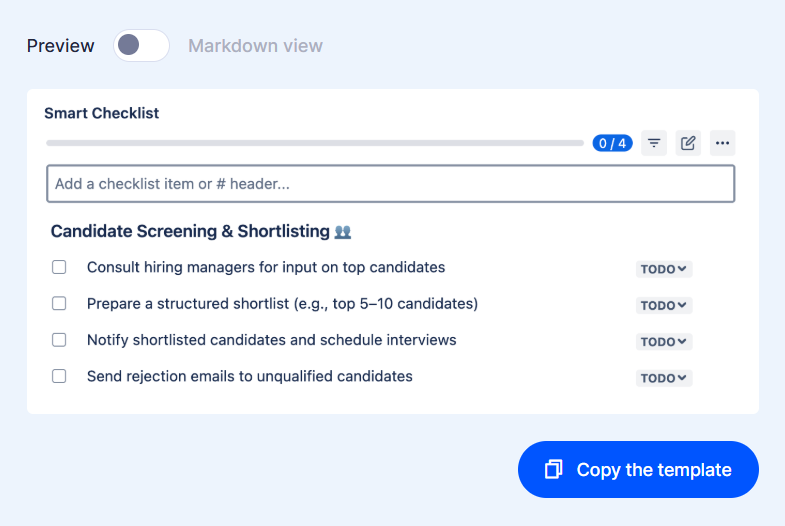The width and height of the screenshot is (785, 526).
Task: Open TODO status dropdown for Consult hiring managers
Action: (664, 269)
